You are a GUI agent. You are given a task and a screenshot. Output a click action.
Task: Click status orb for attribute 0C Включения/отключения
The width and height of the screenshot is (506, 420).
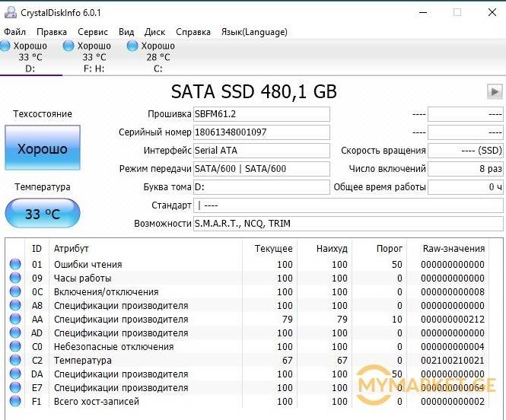click(15, 291)
